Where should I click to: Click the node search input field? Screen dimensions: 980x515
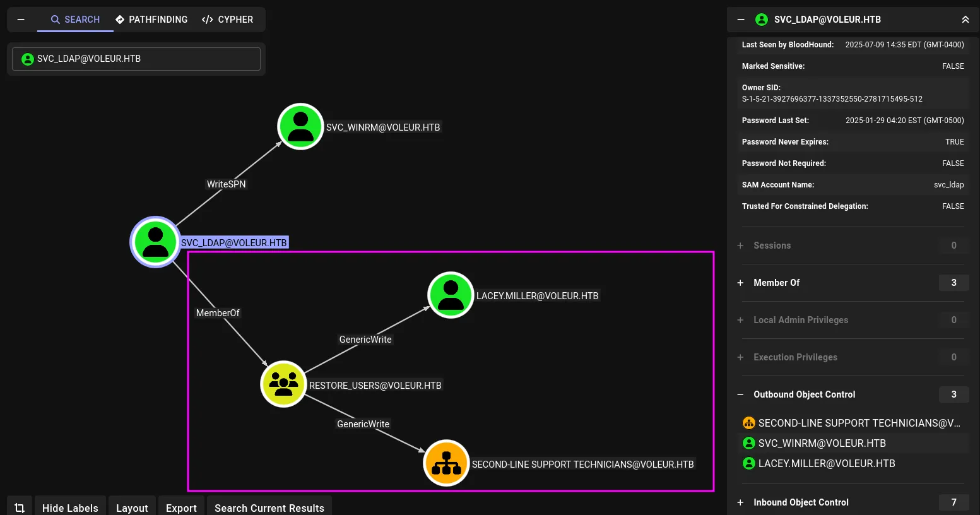136,59
